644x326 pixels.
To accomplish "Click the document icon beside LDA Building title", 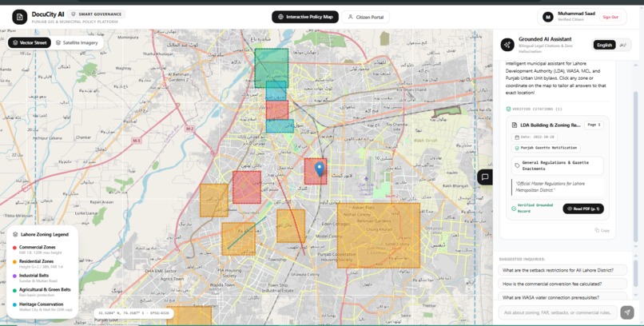I will coord(515,125).
